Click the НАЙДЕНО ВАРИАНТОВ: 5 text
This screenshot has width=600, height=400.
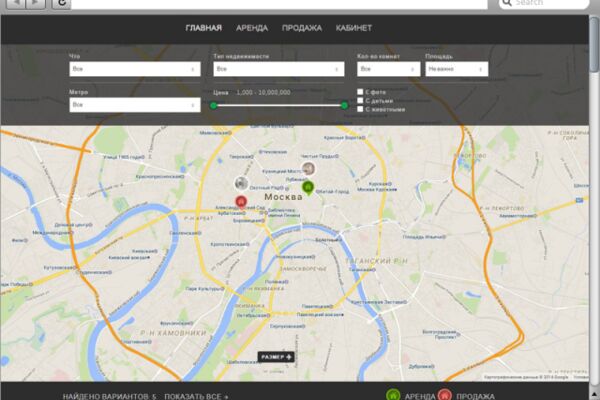109,397
